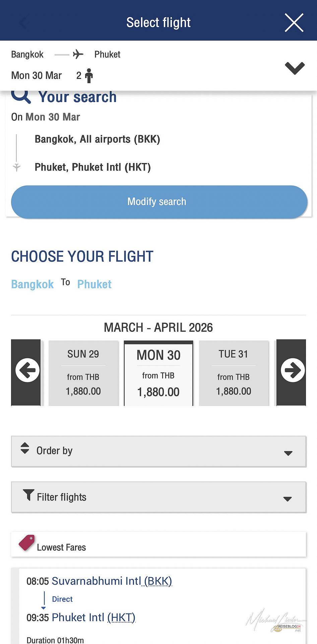Close the Select flight screen
Viewport: 317px width, 644px height.
[294, 23]
